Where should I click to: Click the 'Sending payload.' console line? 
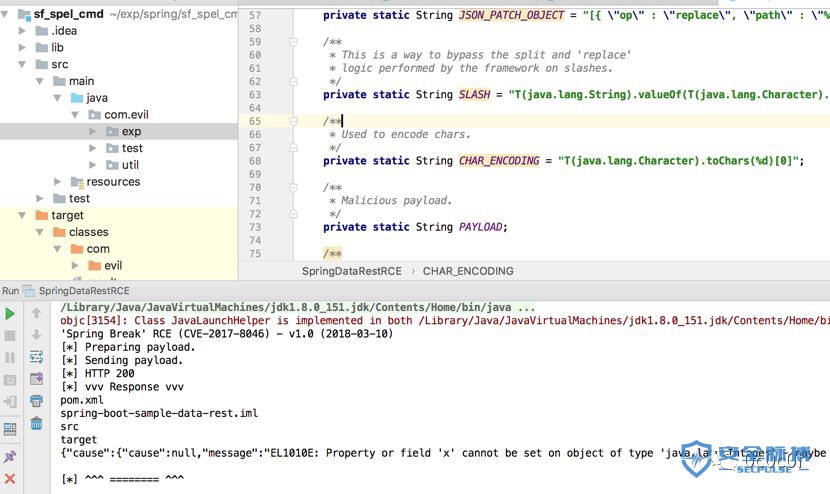click(122, 361)
